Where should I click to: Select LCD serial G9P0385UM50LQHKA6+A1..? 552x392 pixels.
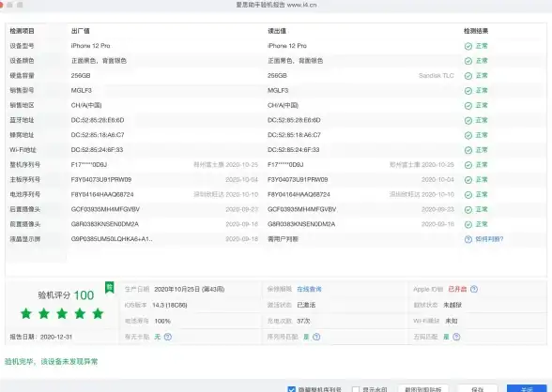coord(112,239)
